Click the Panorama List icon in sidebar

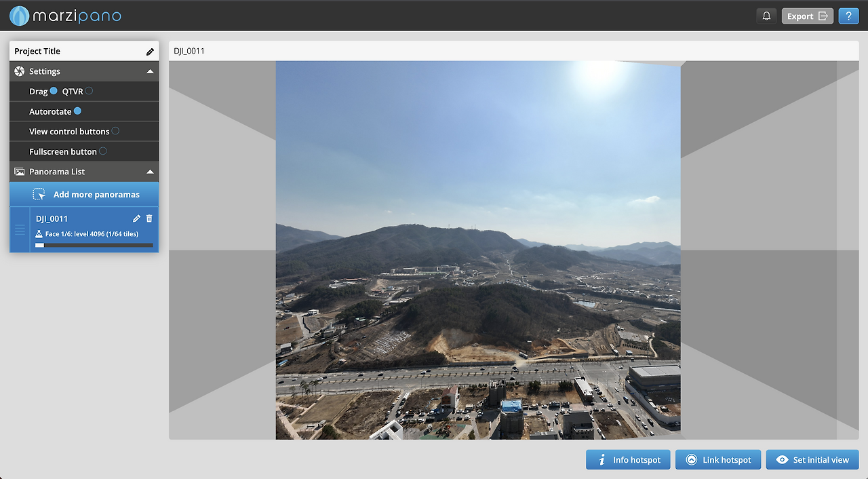point(18,171)
